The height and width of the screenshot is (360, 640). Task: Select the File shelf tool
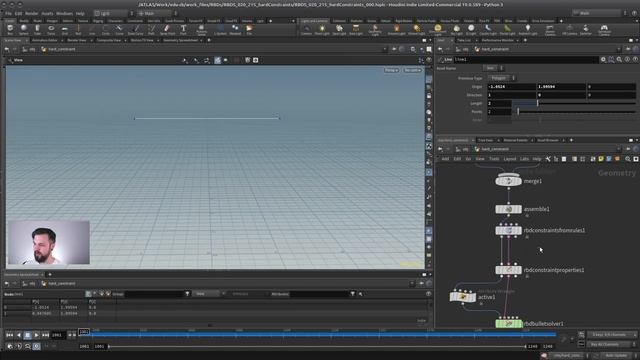pos(249,29)
